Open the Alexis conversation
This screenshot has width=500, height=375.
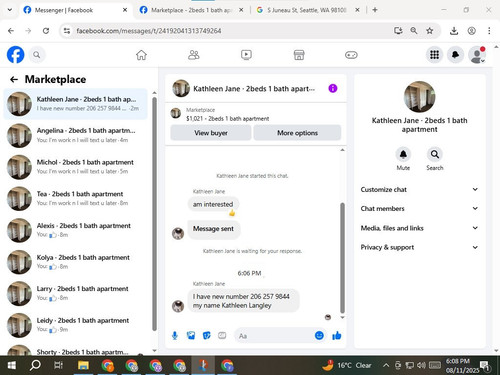coord(75,230)
